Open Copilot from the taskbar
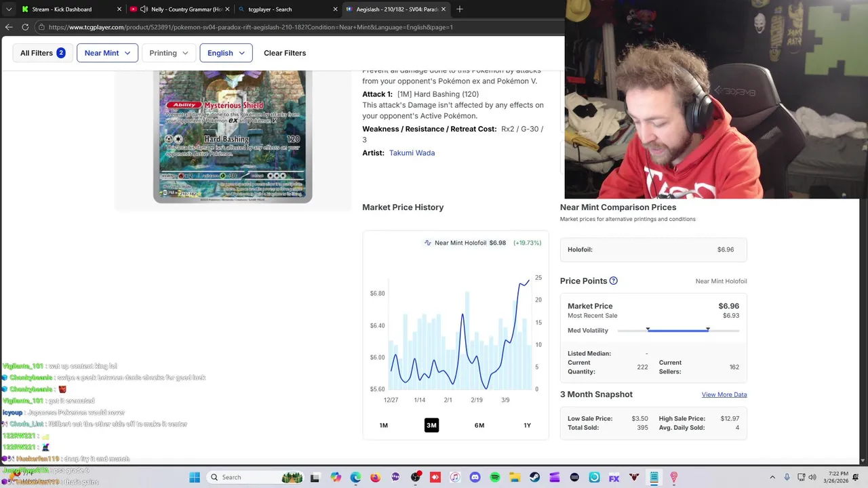Viewport: 868px width, 488px height. click(x=336, y=477)
